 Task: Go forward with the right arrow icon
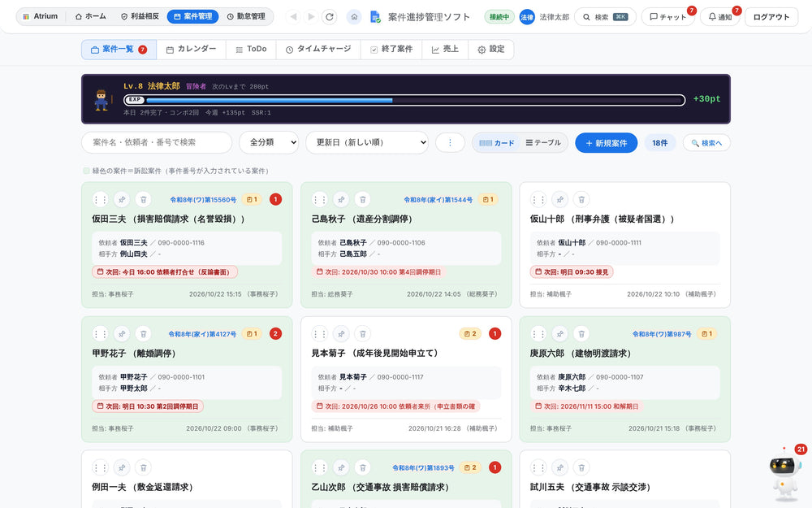(311, 16)
